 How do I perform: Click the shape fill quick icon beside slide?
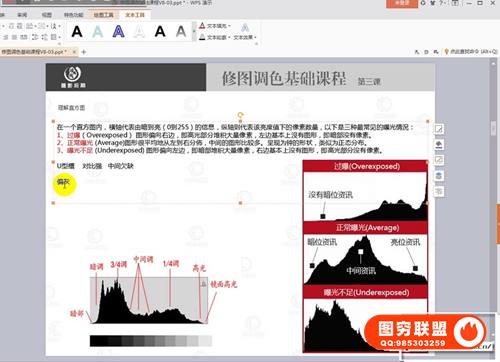click(439, 144)
